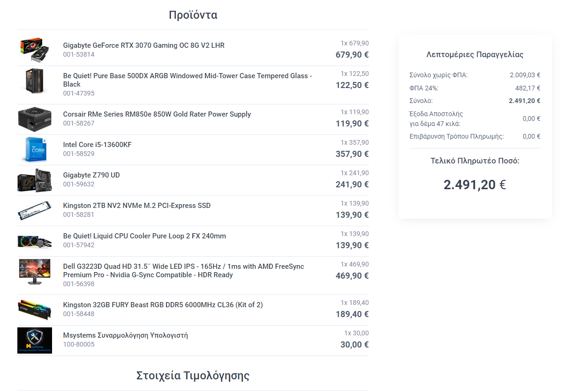Open Intel Core i5-13600KF product title
580x392 pixels.
pos(98,145)
